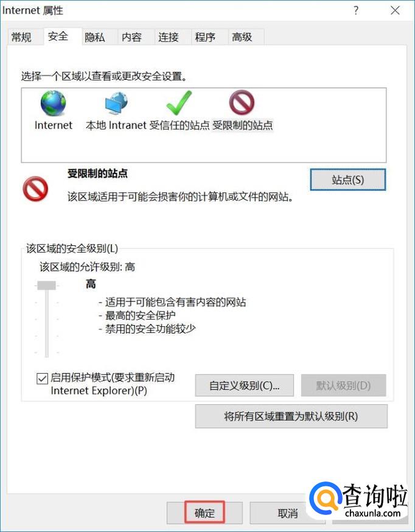Click the security level slider thumb

point(46,285)
